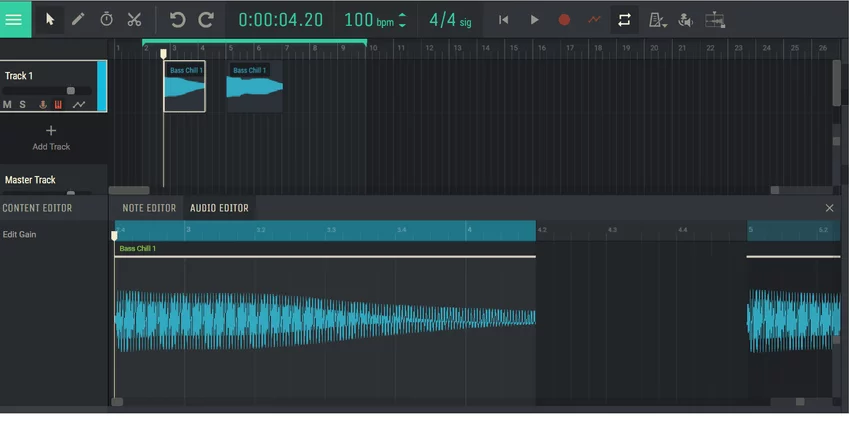Open the main hamburger menu
This screenshot has height=428, width=850.
(15, 20)
